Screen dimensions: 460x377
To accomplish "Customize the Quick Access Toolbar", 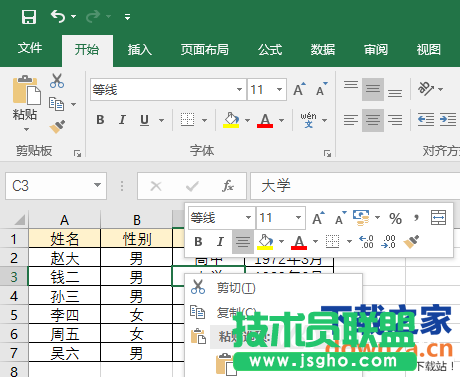I will click(x=127, y=17).
